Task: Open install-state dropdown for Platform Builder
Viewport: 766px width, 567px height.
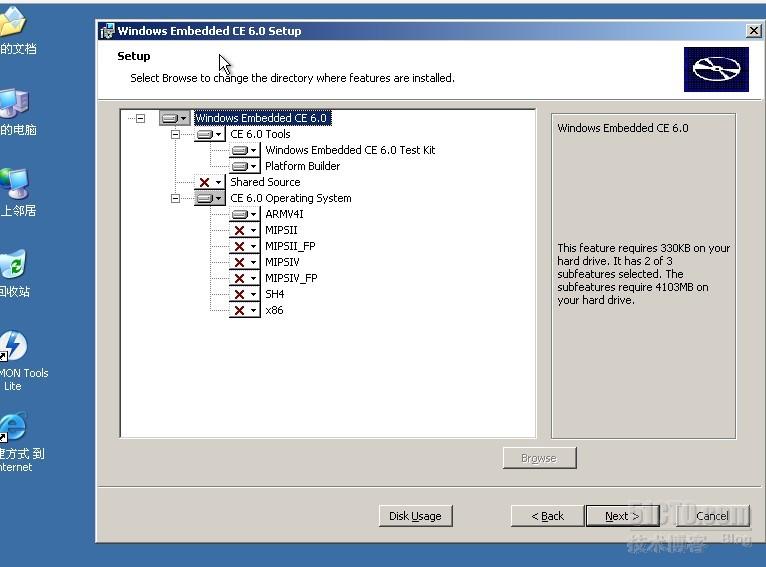Action: coord(245,167)
